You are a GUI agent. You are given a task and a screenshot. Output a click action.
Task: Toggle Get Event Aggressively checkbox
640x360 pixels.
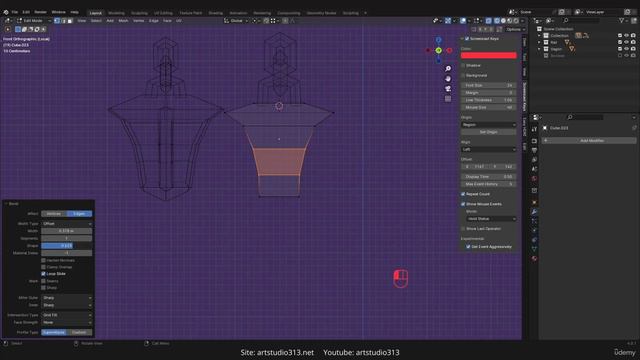[468, 247]
